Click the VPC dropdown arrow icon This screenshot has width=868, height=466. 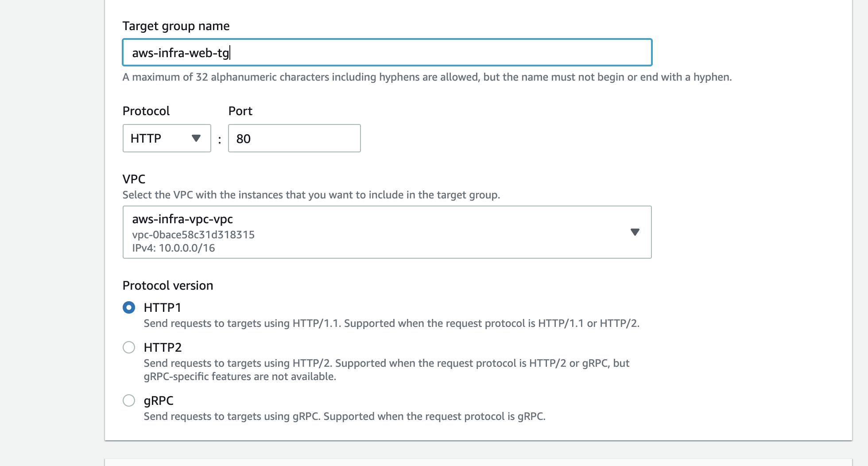coord(635,232)
